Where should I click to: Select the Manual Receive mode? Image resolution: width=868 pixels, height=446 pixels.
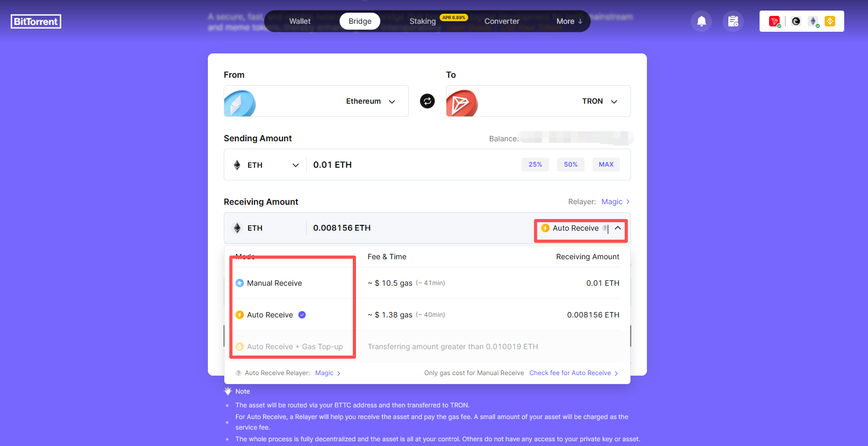[274, 283]
